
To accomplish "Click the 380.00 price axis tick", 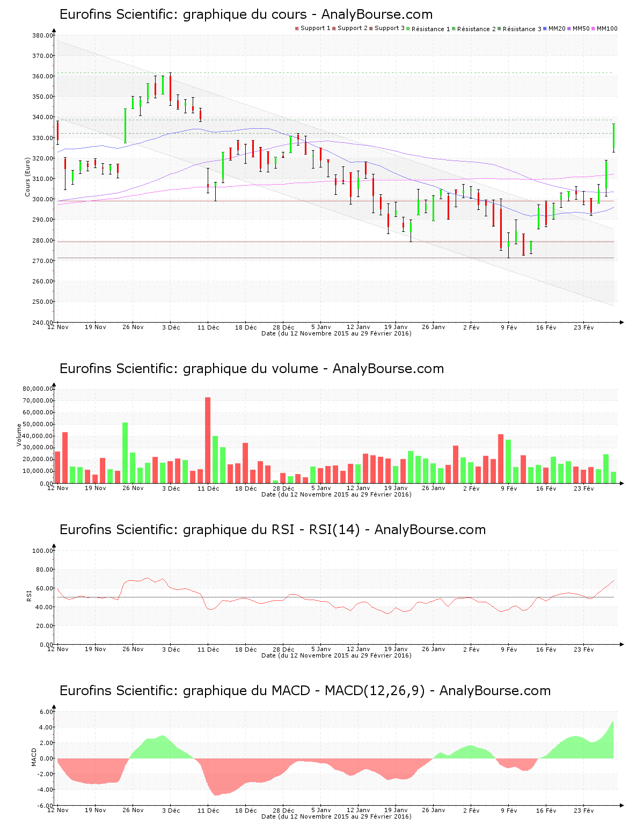I will 43,36.
